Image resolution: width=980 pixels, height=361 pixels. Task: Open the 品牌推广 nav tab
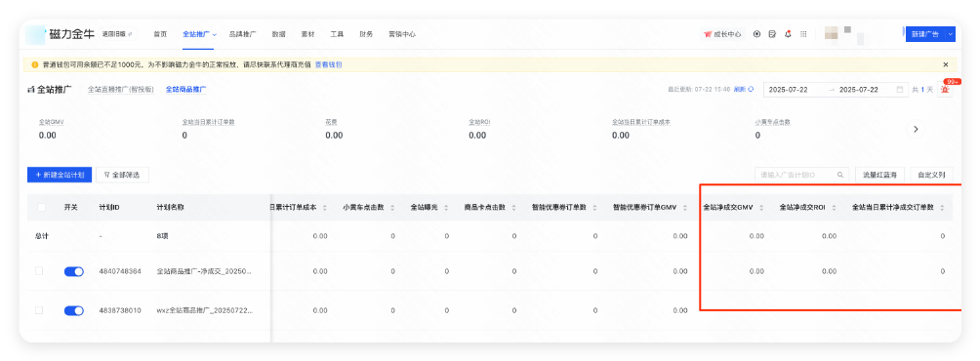coord(242,34)
